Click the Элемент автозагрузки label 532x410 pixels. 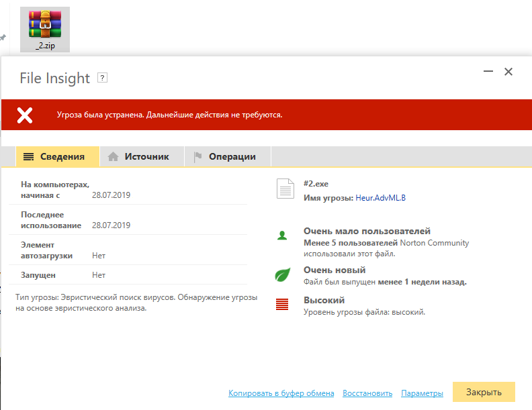46,250
